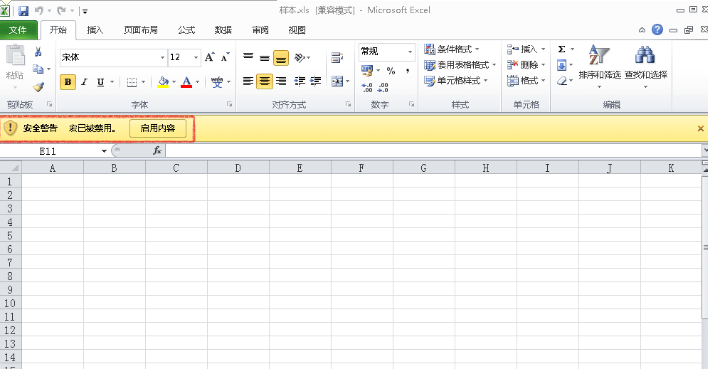Viewport: 708px width, 369px height.
Task: Set bottom vertical alignment
Action: pos(281,58)
